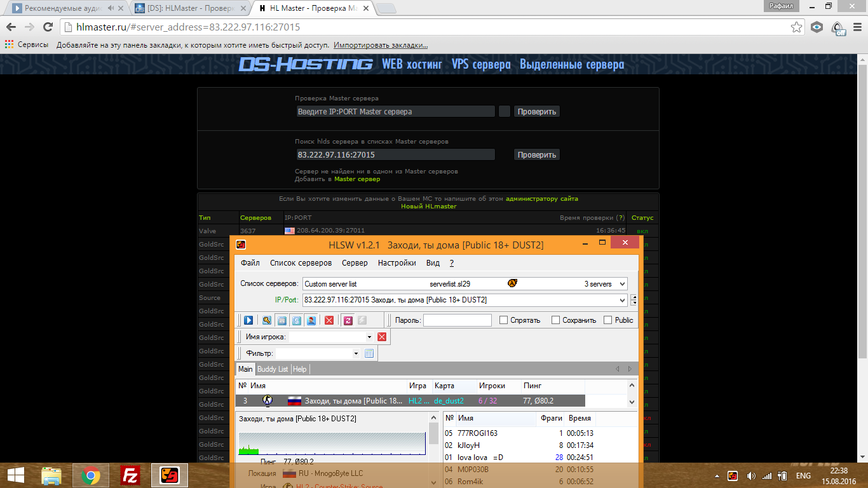Image resolution: width=868 pixels, height=488 pixels.
Task: Open the Список серверов menu
Action: [x=301, y=263]
